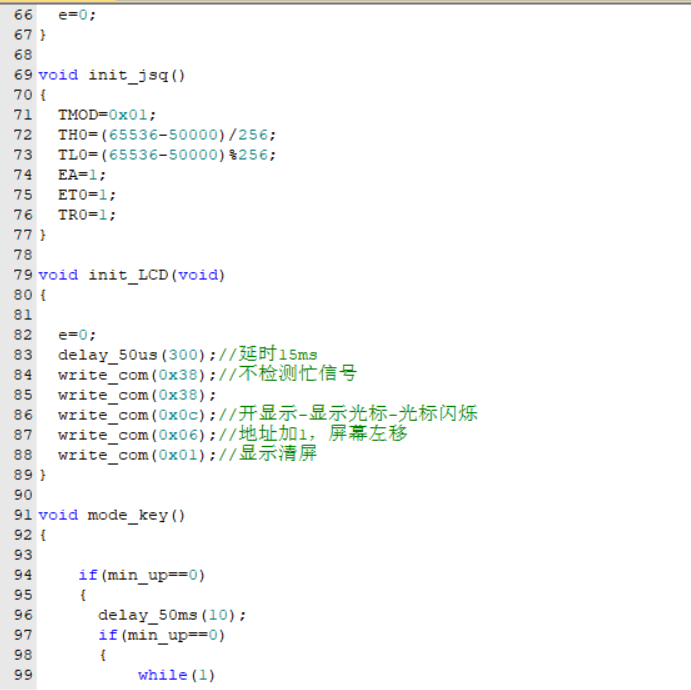The image size is (691, 690).
Task: Click the 'write_com(0x01);' call
Action: tap(137, 455)
